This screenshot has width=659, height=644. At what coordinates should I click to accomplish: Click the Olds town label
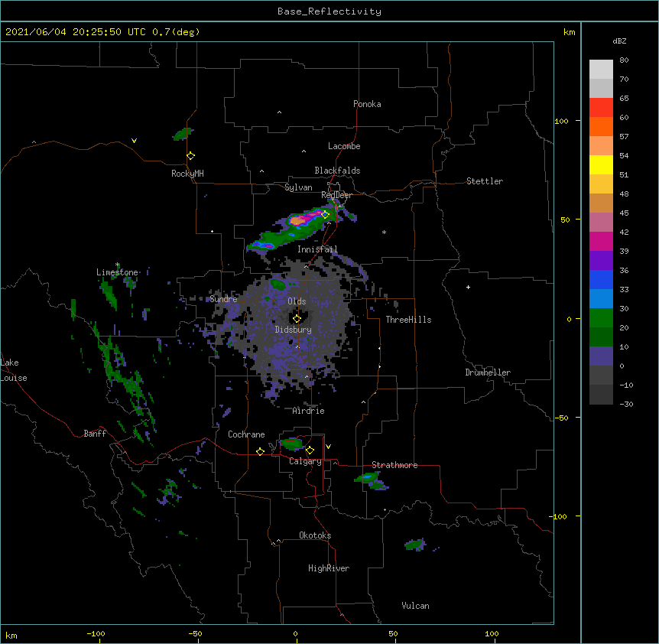click(297, 301)
